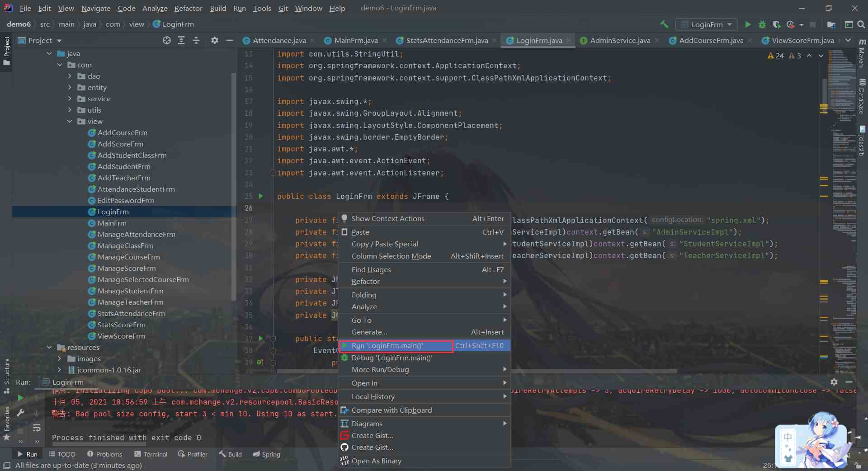Open the LoginFrm run configuration dropdown
This screenshot has height=471, width=868.
(x=706, y=24)
